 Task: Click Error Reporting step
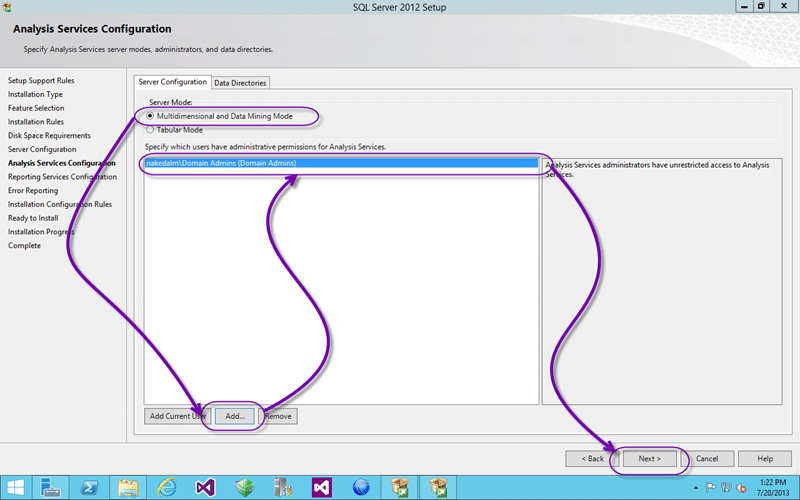tap(33, 190)
